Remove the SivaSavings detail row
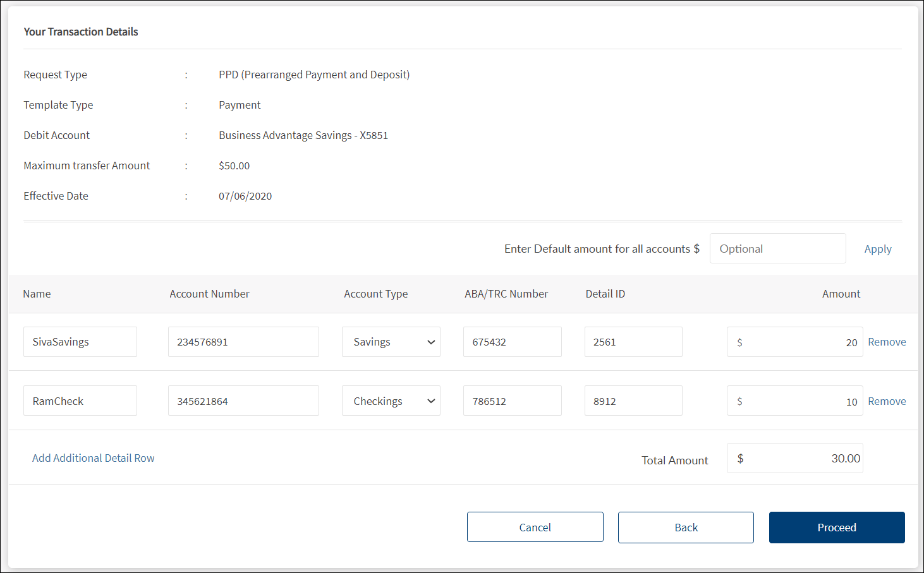This screenshot has height=573, width=924. (x=886, y=342)
